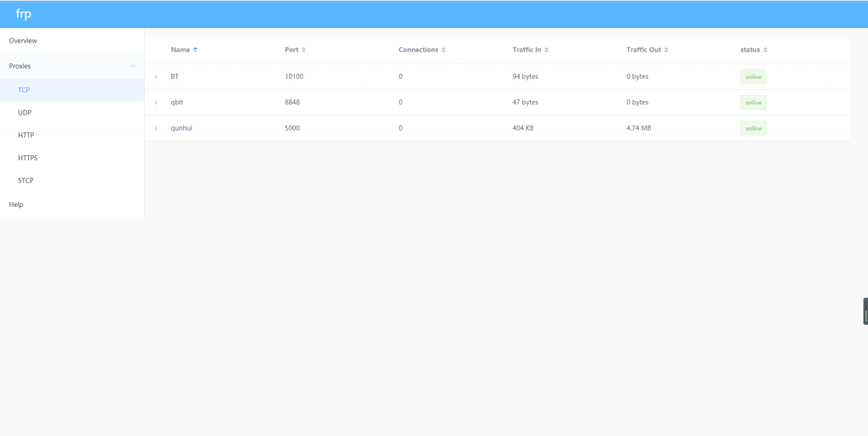This screenshot has height=436, width=868.
Task: Expand the qbit proxy row
Action: pyautogui.click(x=156, y=103)
